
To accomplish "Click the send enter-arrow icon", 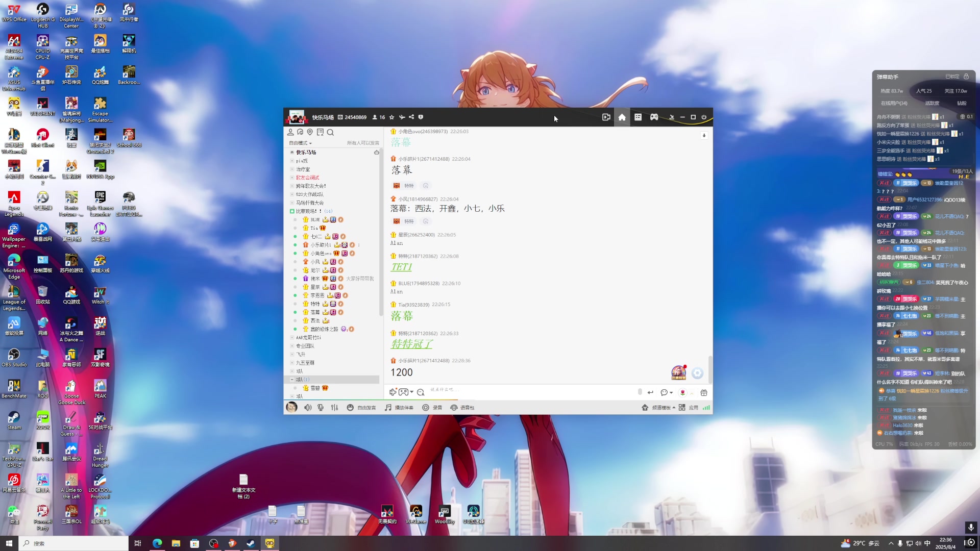I will point(650,392).
